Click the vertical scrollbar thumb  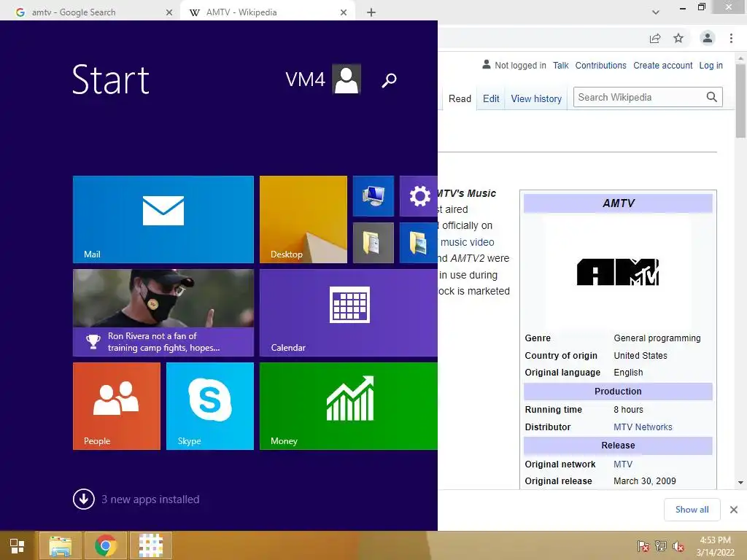[740, 101]
